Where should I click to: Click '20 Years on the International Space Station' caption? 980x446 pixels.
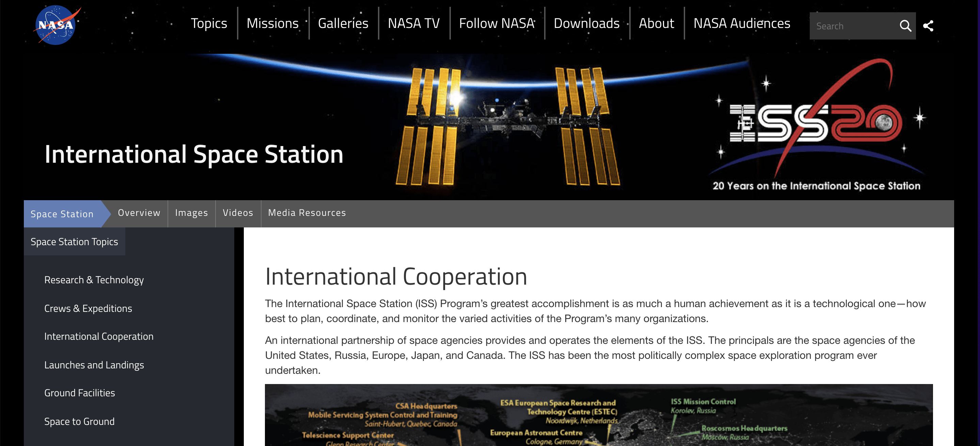[817, 186]
